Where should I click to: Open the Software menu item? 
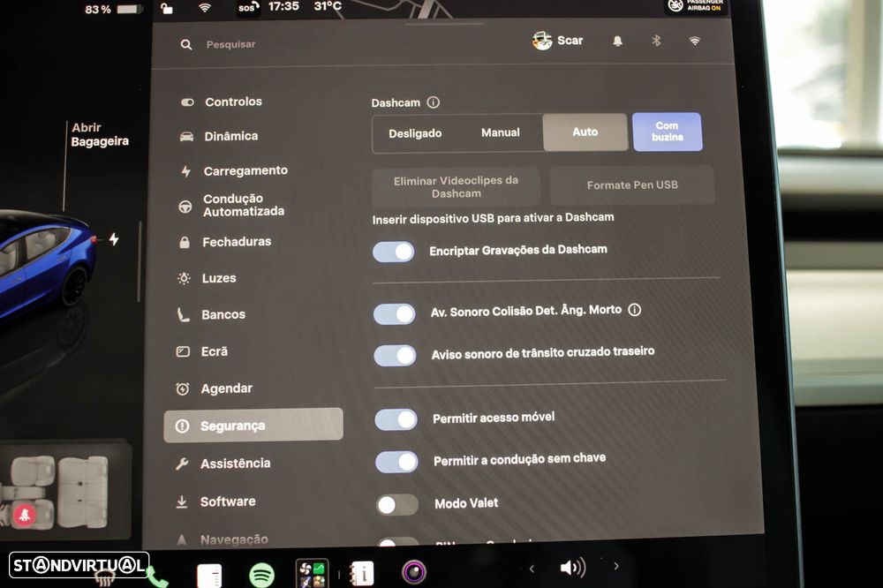coord(215,501)
